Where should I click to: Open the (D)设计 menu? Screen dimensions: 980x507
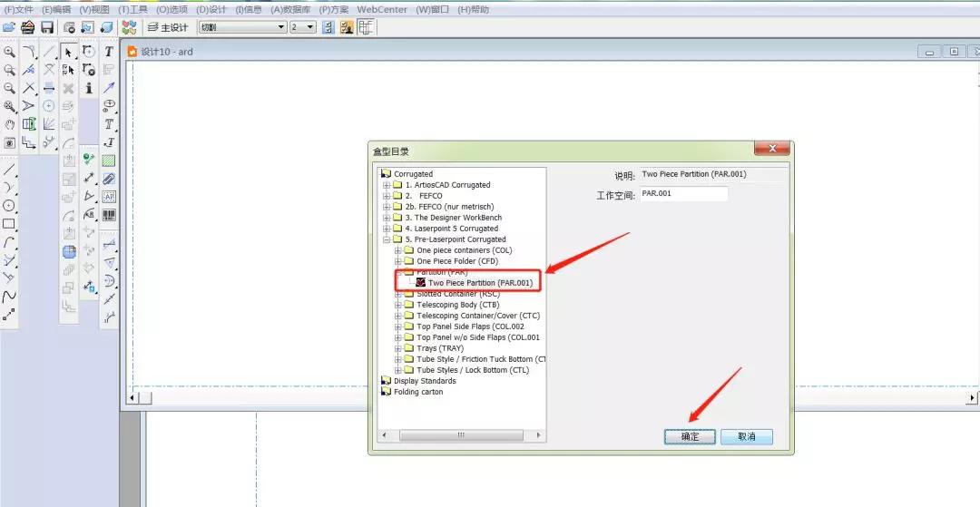coord(211,9)
